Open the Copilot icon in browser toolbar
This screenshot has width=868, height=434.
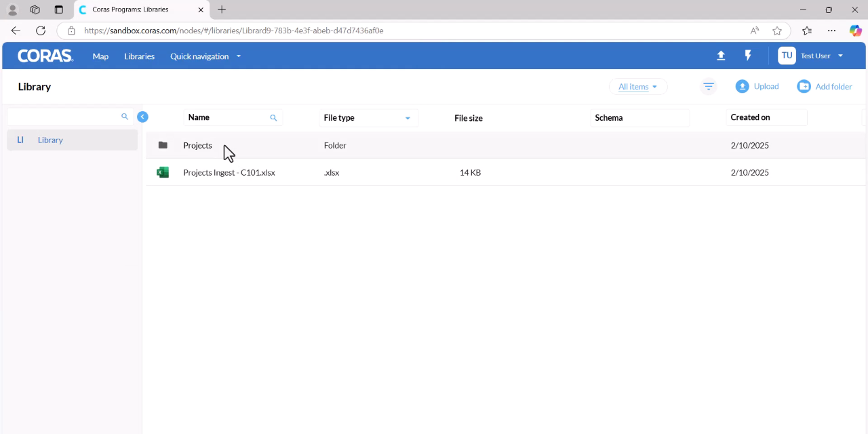(x=856, y=31)
